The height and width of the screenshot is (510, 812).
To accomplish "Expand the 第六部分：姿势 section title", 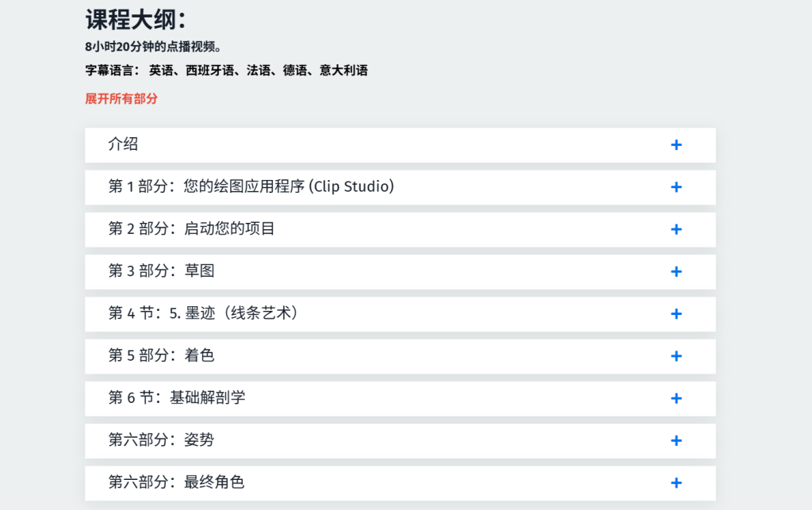I will tap(161, 440).
